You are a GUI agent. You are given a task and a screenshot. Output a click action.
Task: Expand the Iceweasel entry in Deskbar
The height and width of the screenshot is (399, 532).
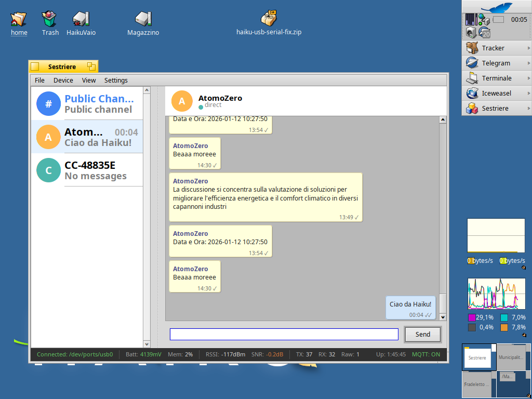pyautogui.click(x=528, y=94)
